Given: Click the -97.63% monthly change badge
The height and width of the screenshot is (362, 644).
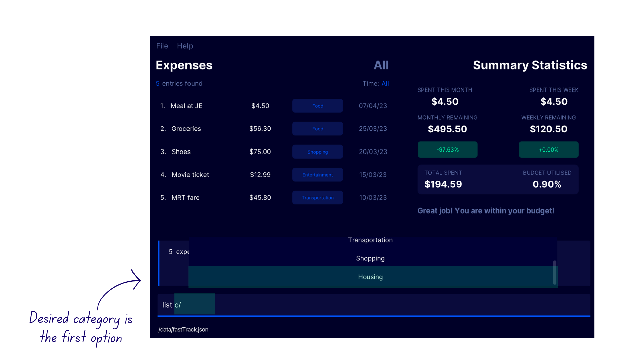Looking at the screenshot, I should (x=447, y=149).
